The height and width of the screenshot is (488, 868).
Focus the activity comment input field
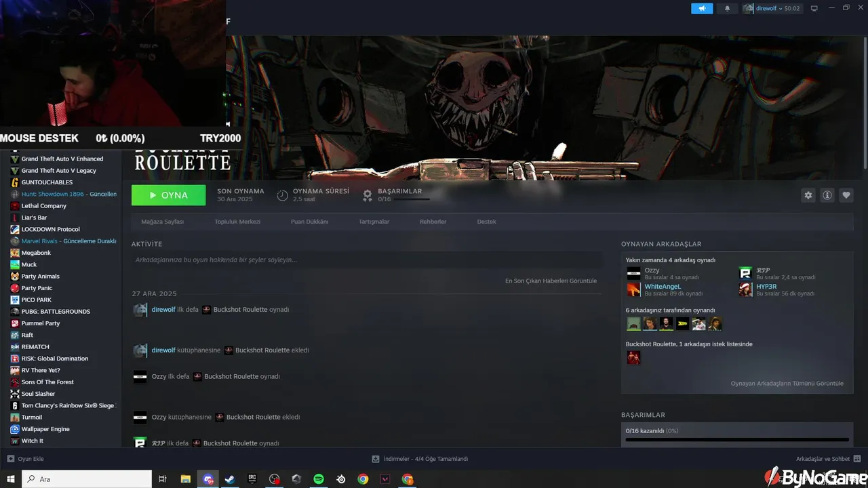pos(367,260)
